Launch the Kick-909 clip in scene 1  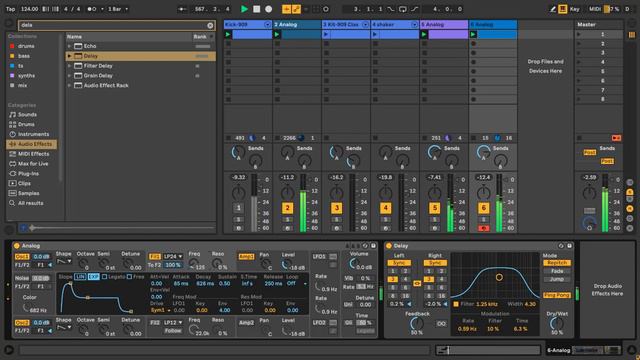click(x=228, y=35)
